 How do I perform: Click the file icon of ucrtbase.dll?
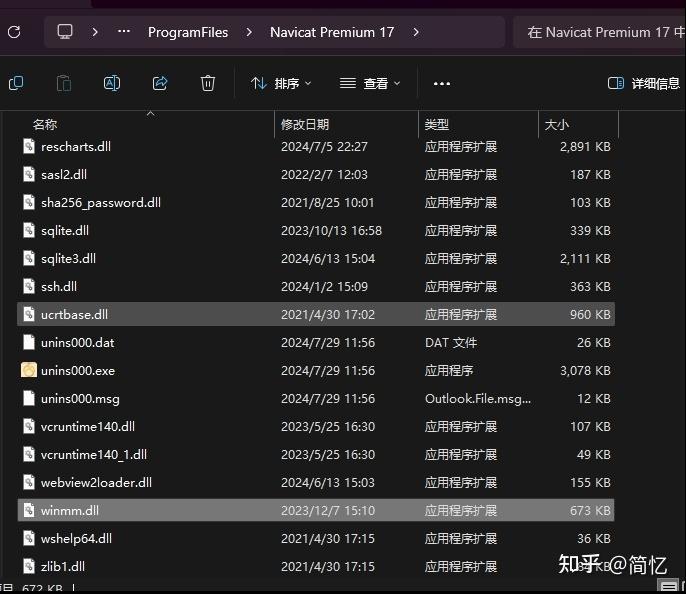[29, 314]
